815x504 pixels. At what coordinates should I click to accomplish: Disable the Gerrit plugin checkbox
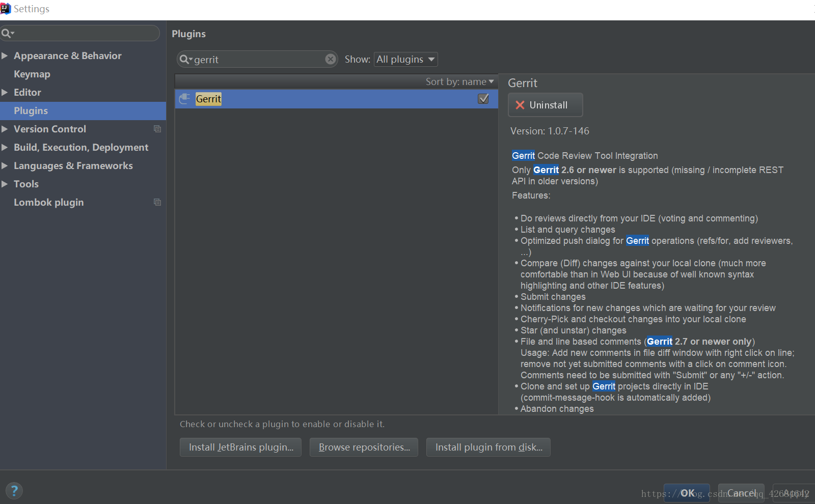[483, 99]
